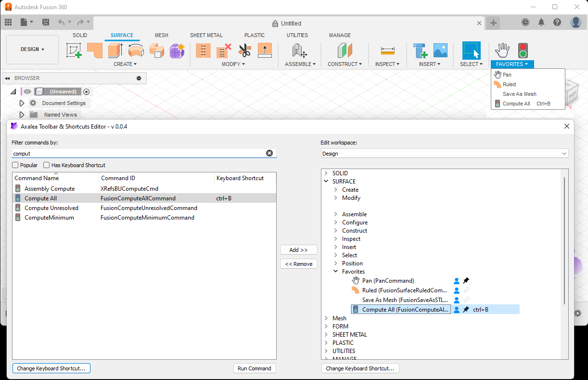
Task: Open the user profile avatar
Action: pyautogui.click(x=576, y=22)
